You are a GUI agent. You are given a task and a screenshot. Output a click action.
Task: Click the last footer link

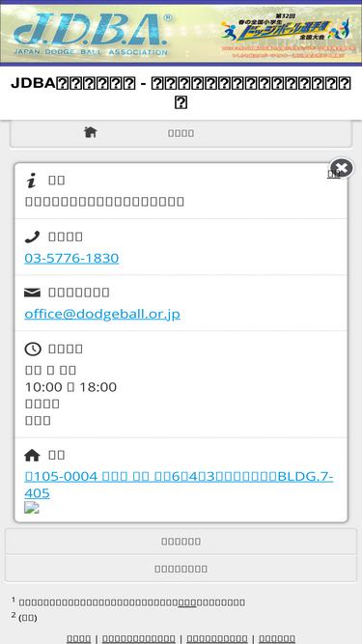click(277, 638)
